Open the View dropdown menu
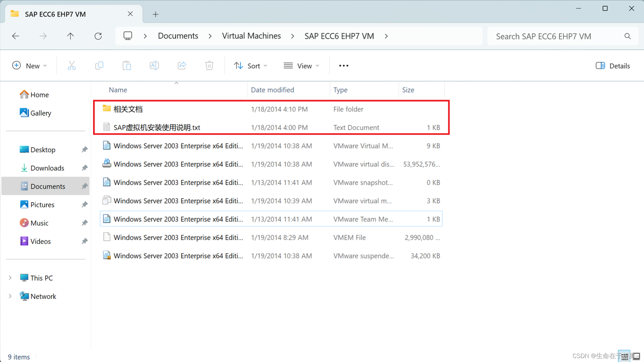644x362 pixels. [x=301, y=65]
